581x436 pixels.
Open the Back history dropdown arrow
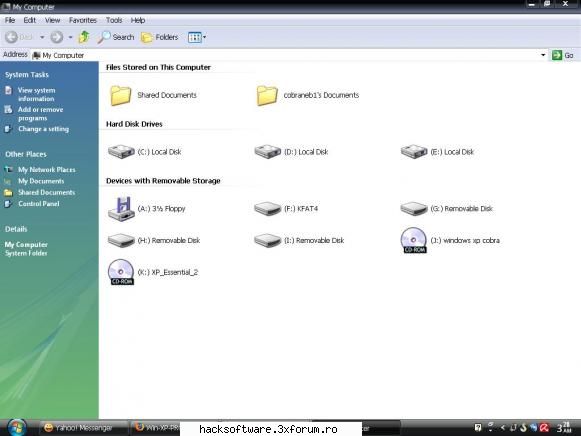click(x=42, y=37)
